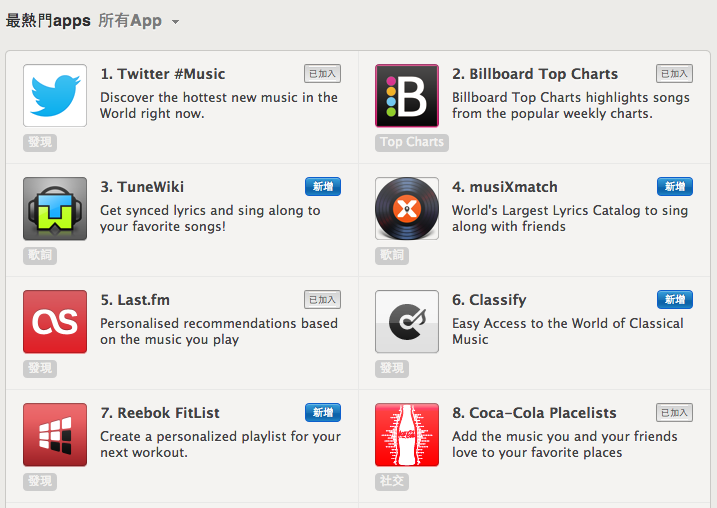This screenshot has width=717, height=508.
Task: Add Classify with its 新增 button
Action: pos(675,299)
